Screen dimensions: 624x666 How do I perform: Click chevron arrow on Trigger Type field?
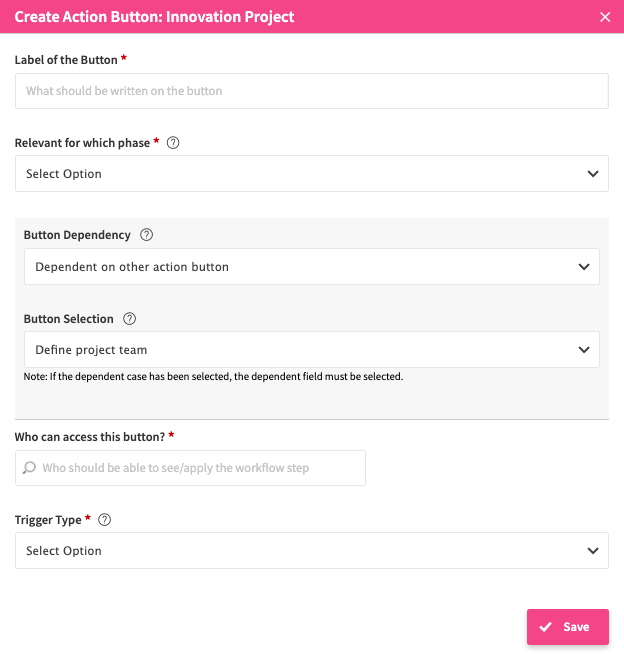593,551
